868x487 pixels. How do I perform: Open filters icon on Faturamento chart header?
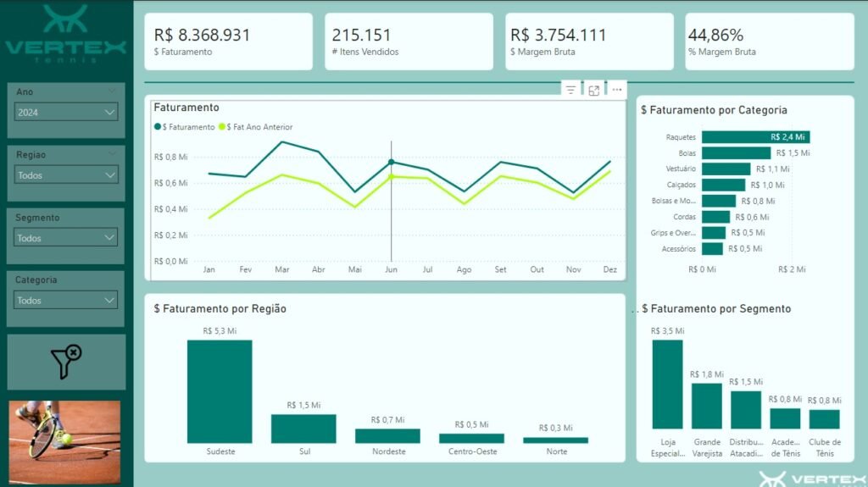[570, 90]
